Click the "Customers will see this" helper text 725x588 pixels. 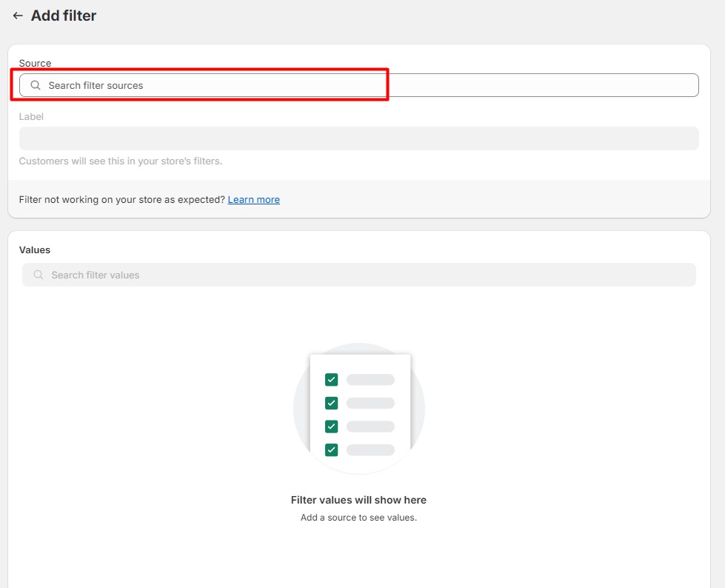120,161
